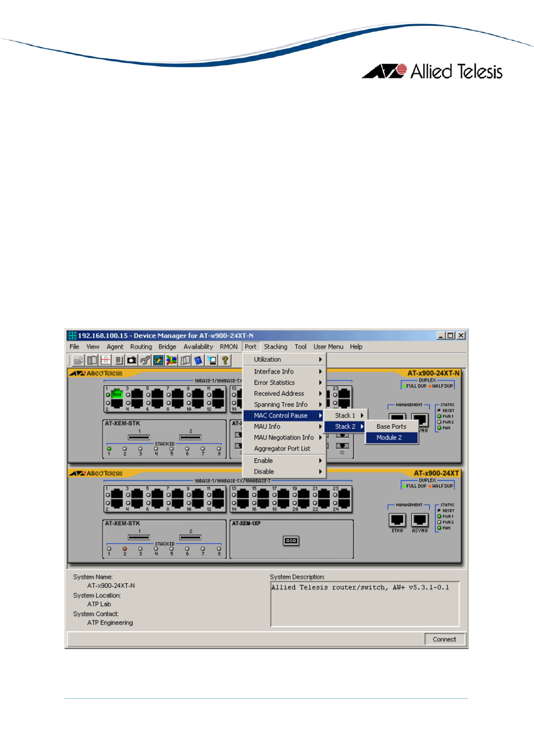Image resolution: width=534 pixels, height=756 pixels.
Task: Select port 8 on AT-x900-24XT-N chassis
Action: pos(177,403)
